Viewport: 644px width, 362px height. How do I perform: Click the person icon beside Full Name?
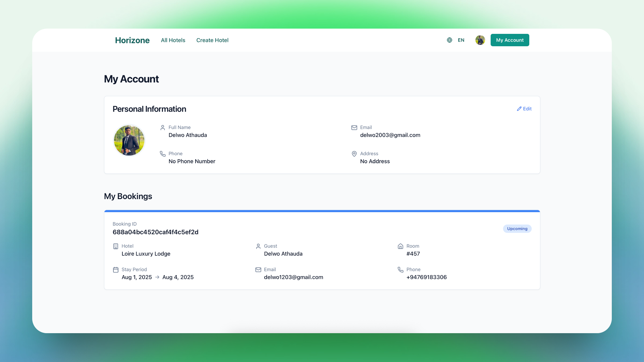pos(163,128)
